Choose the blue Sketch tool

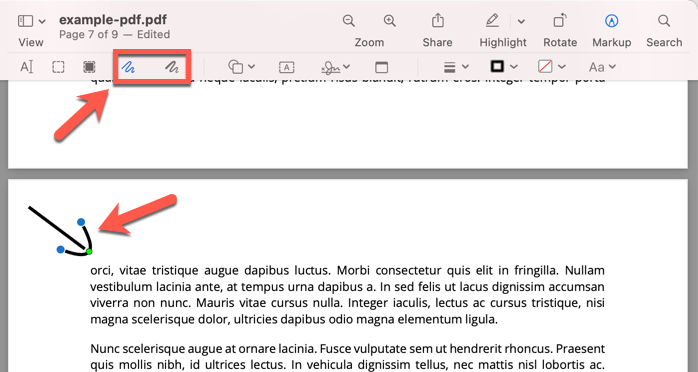pos(129,67)
